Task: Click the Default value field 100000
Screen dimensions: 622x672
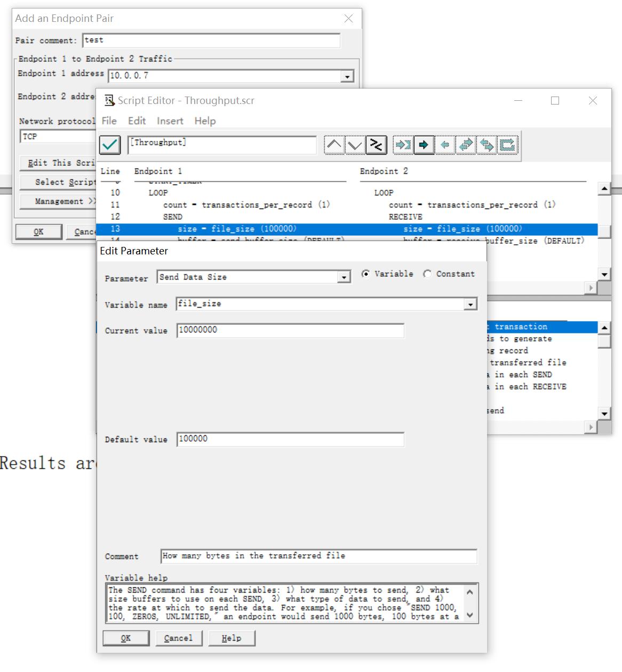Action: [x=290, y=439]
